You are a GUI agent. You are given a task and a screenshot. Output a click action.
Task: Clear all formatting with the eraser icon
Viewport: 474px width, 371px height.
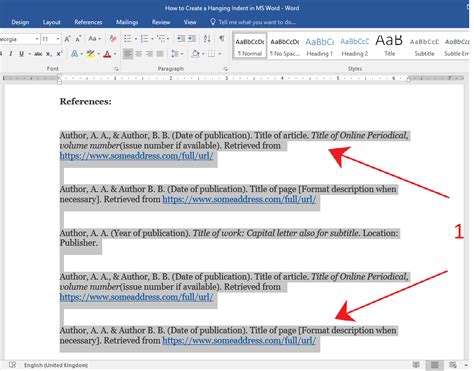click(x=113, y=39)
